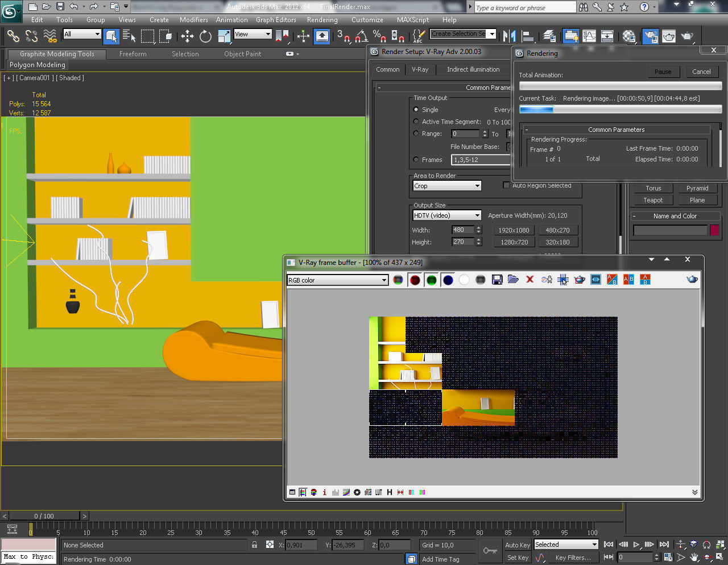Click the Render Production teapot icon

click(687, 36)
